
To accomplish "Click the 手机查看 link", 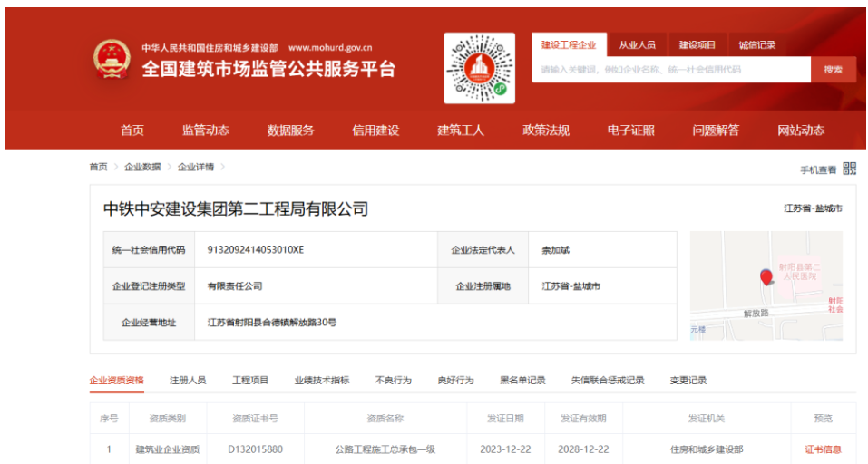I will pos(818,169).
